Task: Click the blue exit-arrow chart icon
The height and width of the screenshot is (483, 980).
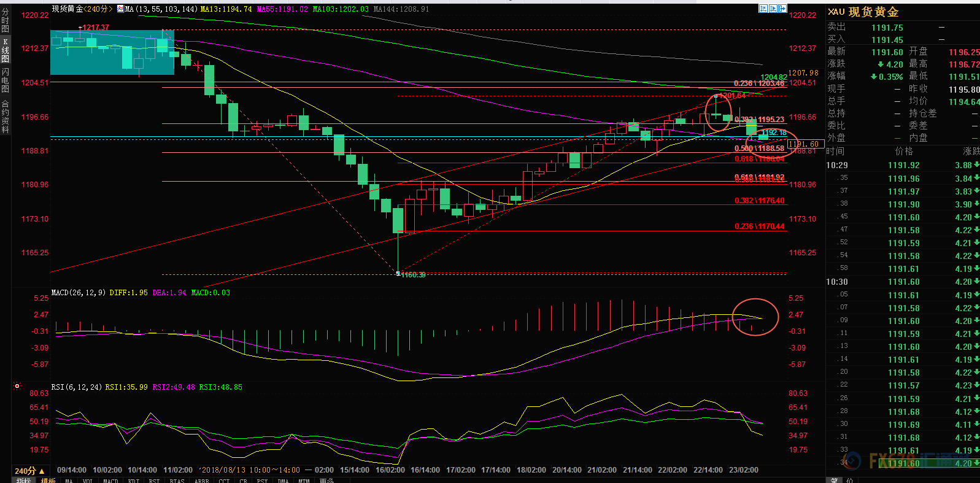Action: click(782, 9)
